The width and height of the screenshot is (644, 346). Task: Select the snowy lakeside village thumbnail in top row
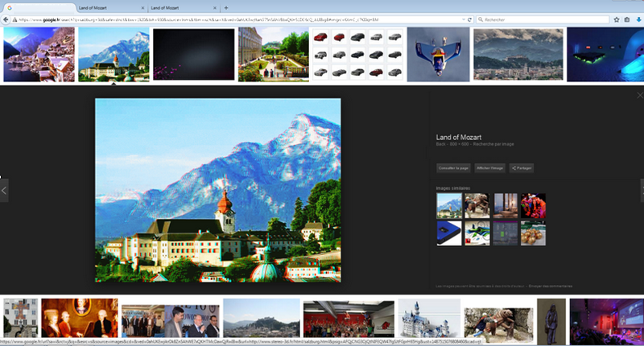(x=39, y=54)
